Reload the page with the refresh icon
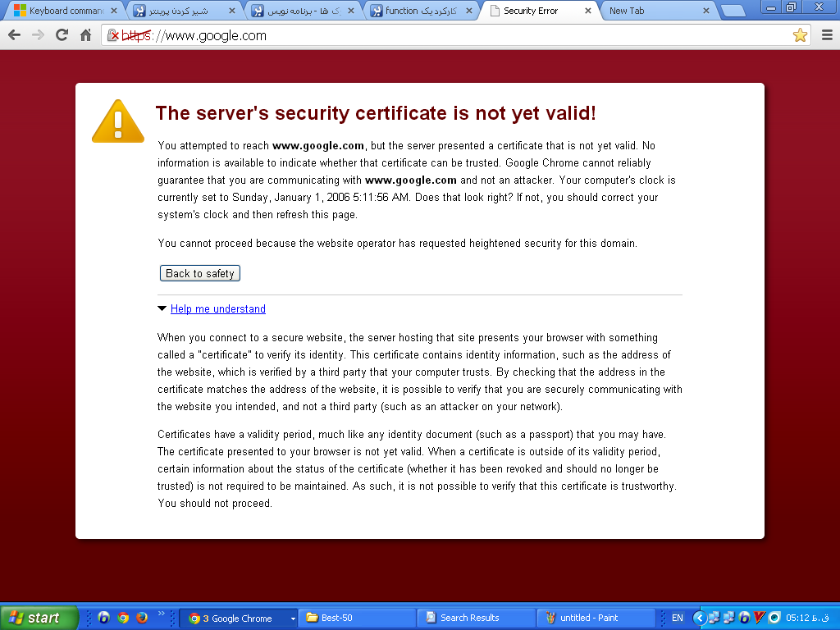840x630 pixels. tap(62, 35)
